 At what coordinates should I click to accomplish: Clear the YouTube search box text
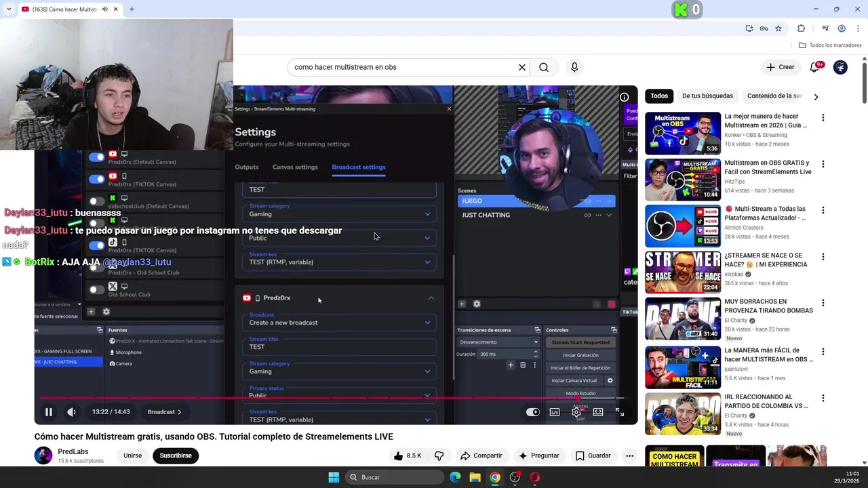pyautogui.click(x=522, y=67)
